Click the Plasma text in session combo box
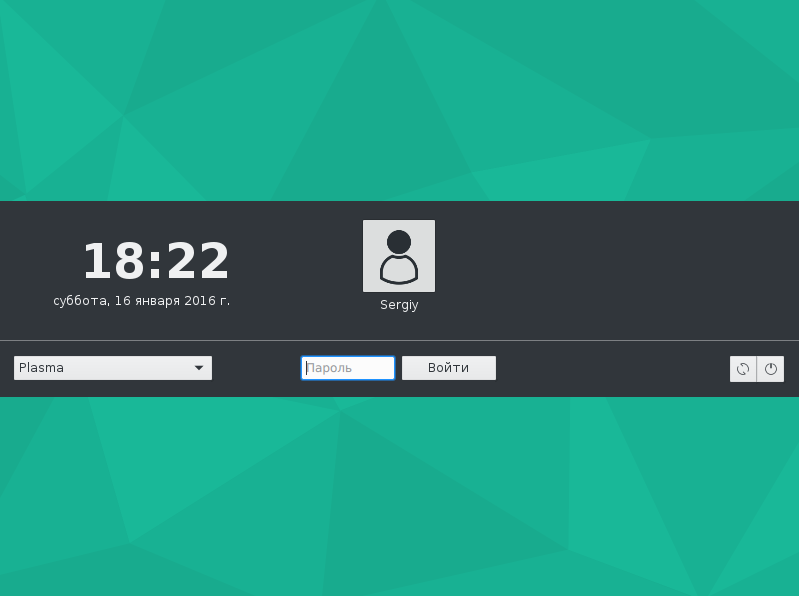Viewport: 799px width, 596px height. 41,368
